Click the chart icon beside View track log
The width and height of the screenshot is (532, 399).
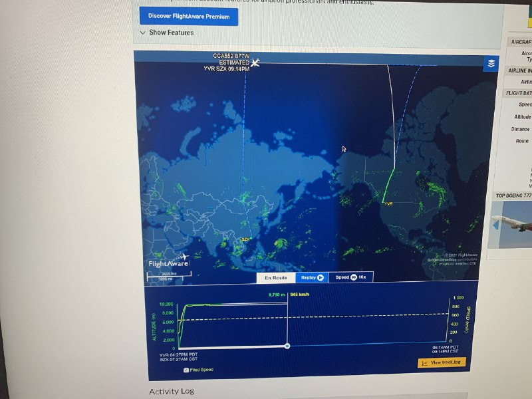[x=424, y=362]
